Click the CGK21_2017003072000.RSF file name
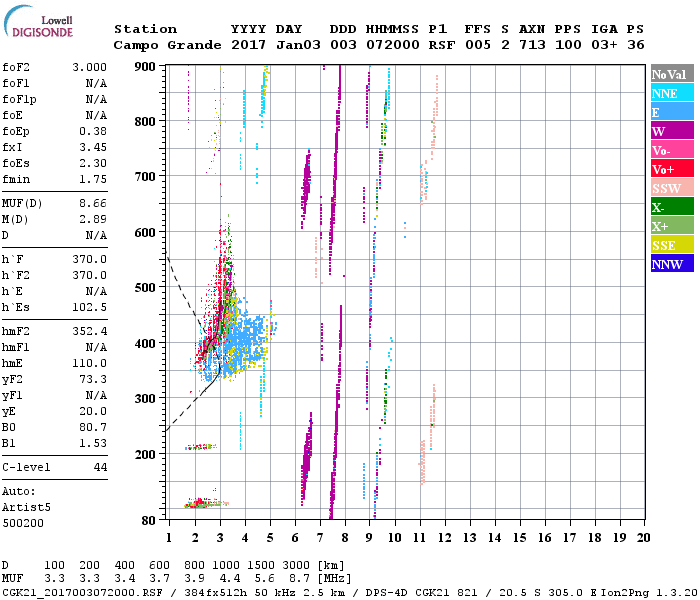 pos(82,592)
